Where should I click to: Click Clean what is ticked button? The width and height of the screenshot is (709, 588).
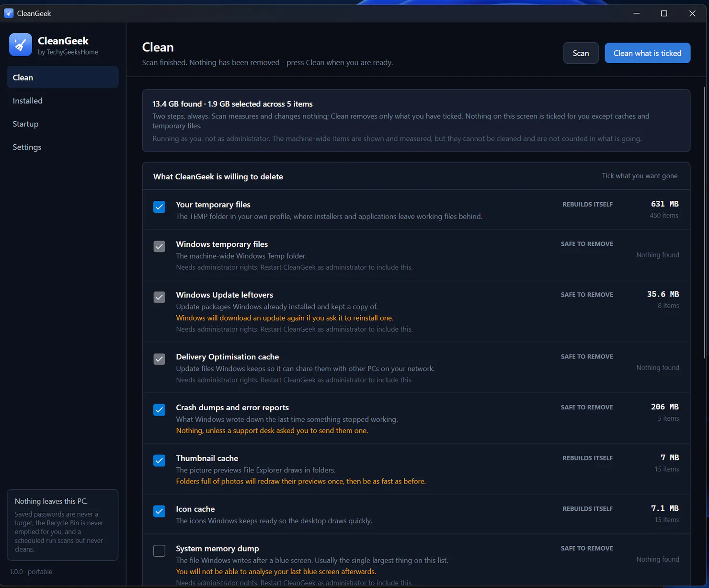[x=647, y=53]
